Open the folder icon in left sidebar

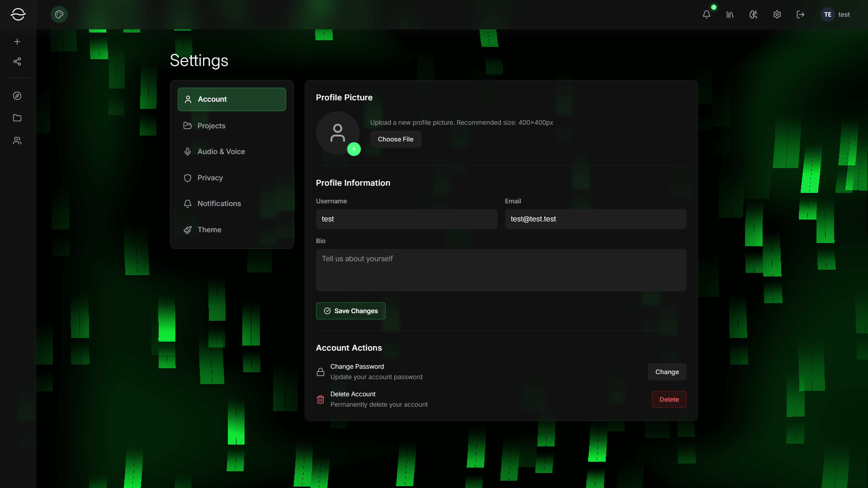pos(17,118)
